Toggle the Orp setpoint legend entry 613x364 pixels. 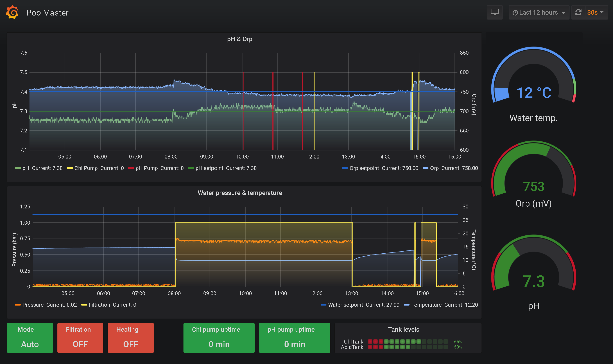364,168
